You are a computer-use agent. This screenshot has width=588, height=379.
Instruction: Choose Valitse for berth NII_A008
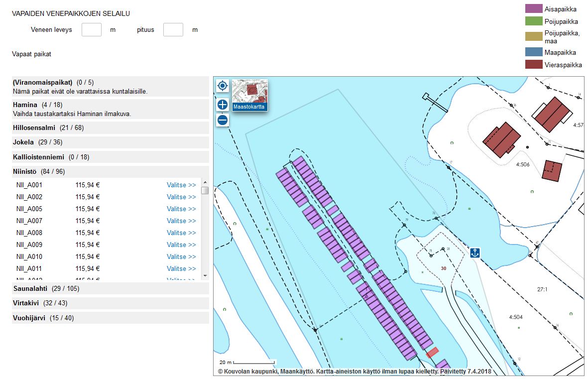(x=181, y=233)
